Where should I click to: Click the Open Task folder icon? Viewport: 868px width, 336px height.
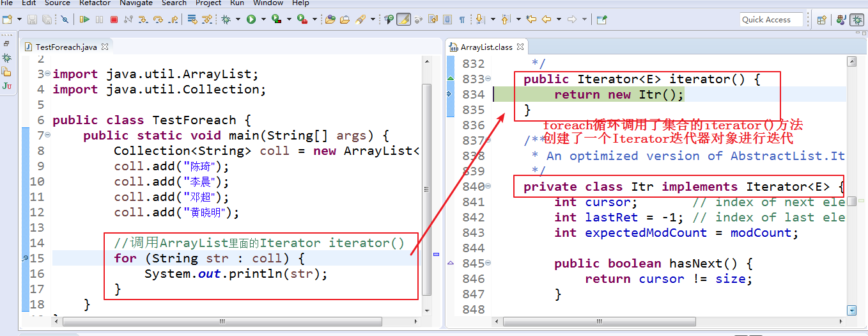click(344, 20)
